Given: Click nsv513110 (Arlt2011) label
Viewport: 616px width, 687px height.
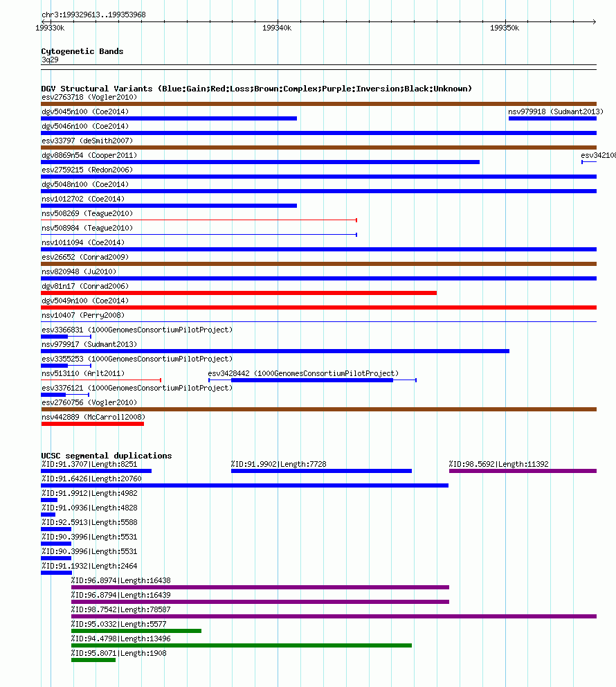Looking at the screenshot, I should click(x=83, y=373).
